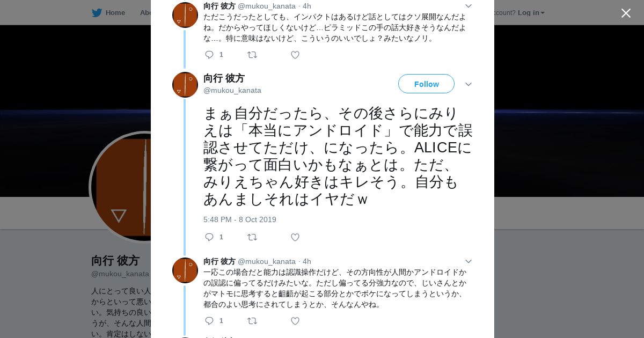Like the top tweet in thread
The height and width of the screenshot is (338, 644).
click(295, 55)
